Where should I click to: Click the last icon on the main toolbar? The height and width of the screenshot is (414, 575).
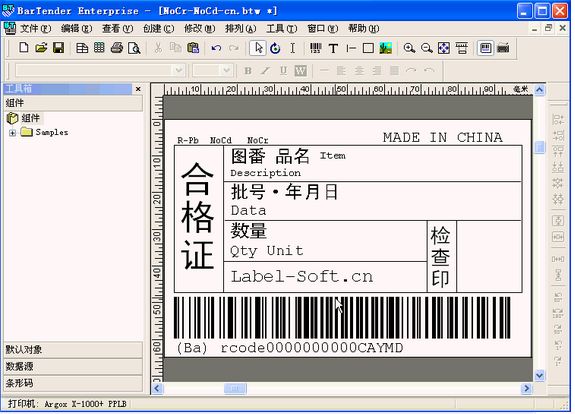[503, 48]
